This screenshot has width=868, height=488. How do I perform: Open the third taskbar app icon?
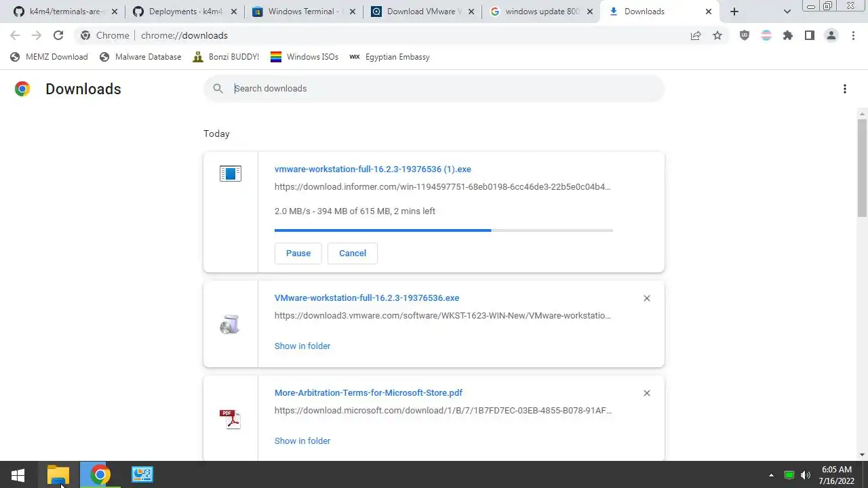pyautogui.click(x=142, y=475)
